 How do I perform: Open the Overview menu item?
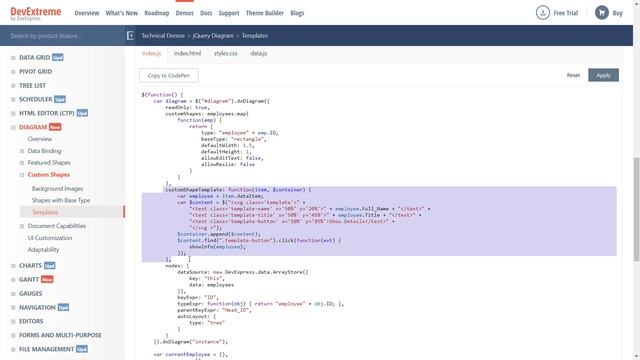(x=87, y=13)
